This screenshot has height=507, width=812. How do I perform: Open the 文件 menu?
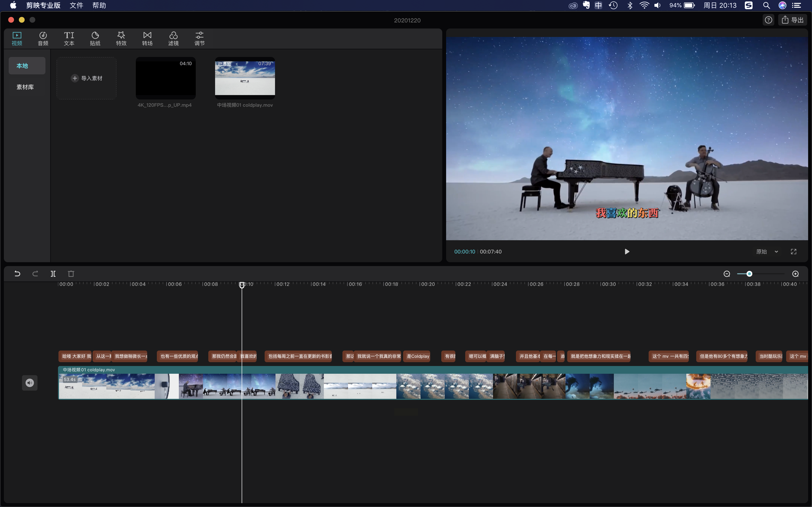(x=76, y=5)
